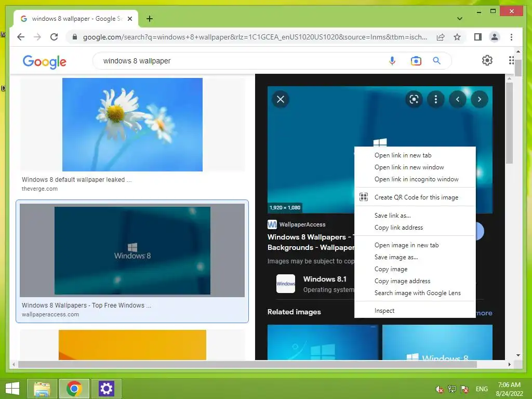532x399 pixels.
Task: Show the previous image in preview
Action: tap(458, 99)
